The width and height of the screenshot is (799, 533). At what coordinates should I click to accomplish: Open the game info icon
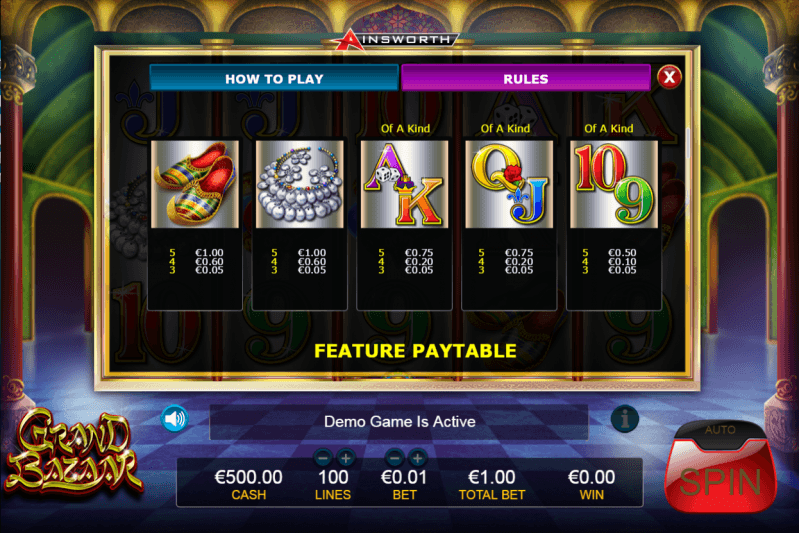click(624, 419)
